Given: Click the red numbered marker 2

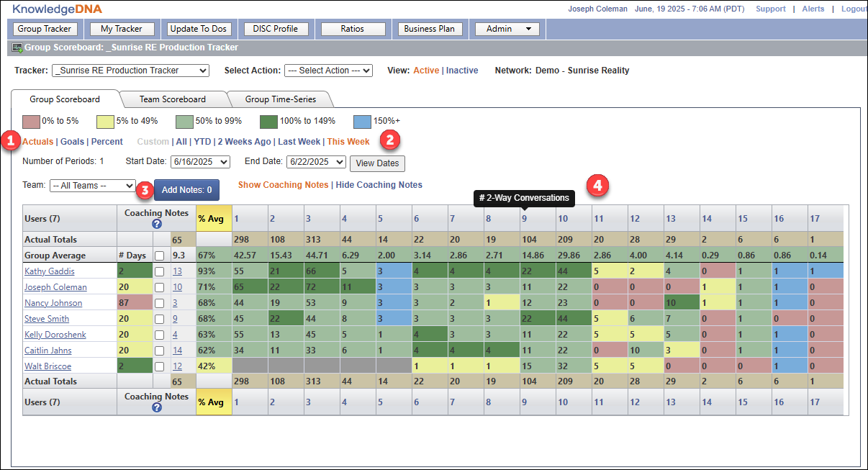Looking at the screenshot, I should 390,140.
